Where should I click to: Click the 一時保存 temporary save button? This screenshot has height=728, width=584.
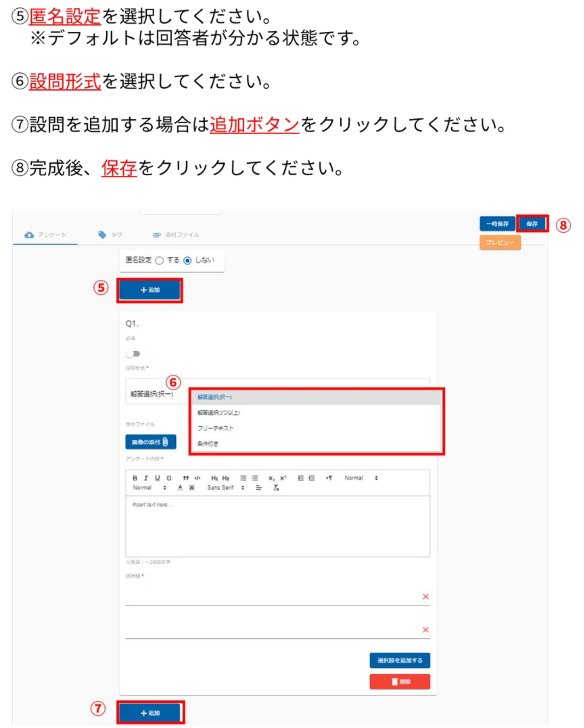497,224
